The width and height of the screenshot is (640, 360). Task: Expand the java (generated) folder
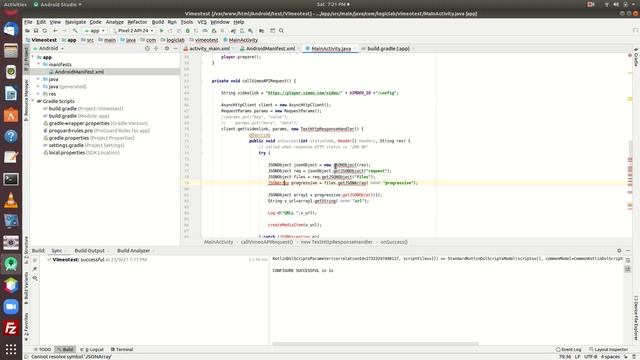39,87
